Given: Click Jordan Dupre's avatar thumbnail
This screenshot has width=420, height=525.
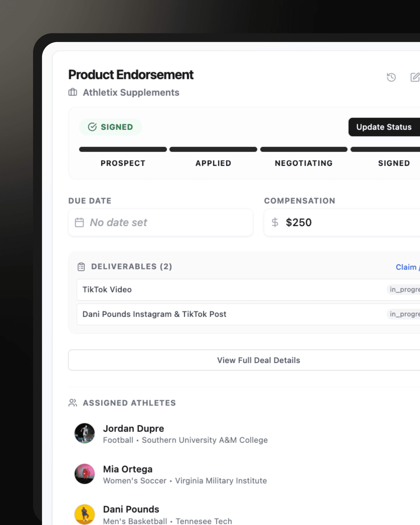Looking at the screenshot, I should (85, 433).
